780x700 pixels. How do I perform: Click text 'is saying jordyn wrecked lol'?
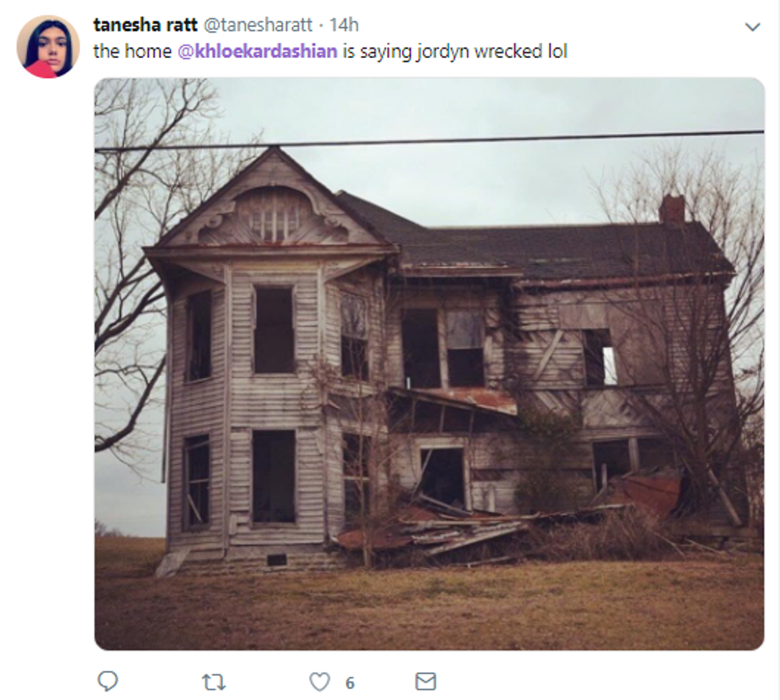coord(454,52)
